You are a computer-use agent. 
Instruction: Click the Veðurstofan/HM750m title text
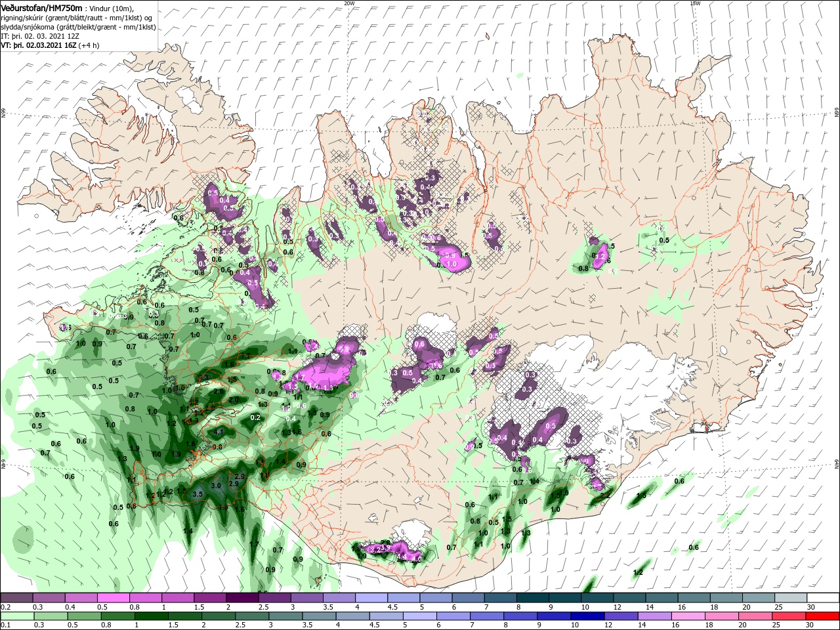[41, 7]
